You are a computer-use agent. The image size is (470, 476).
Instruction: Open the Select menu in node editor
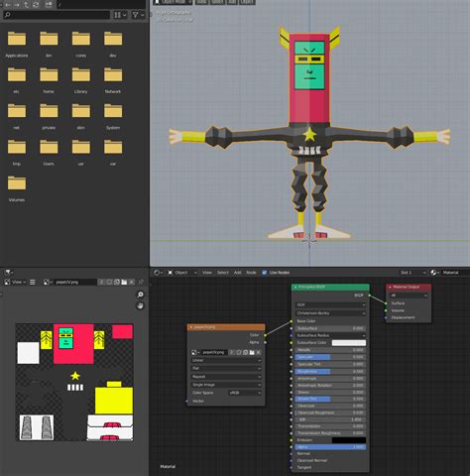[x=223, y=273]
